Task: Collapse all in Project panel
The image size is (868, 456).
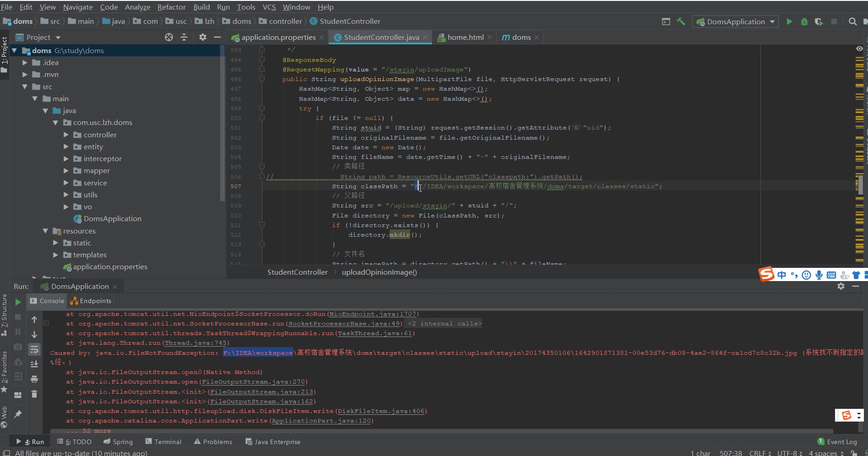Action: click(x=184, y=37)
